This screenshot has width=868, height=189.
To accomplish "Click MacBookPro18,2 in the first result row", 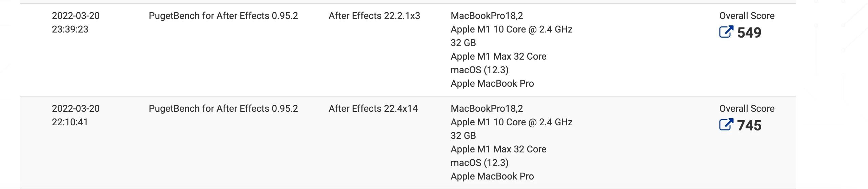I will pyautogui.click(x=487, y=16).
